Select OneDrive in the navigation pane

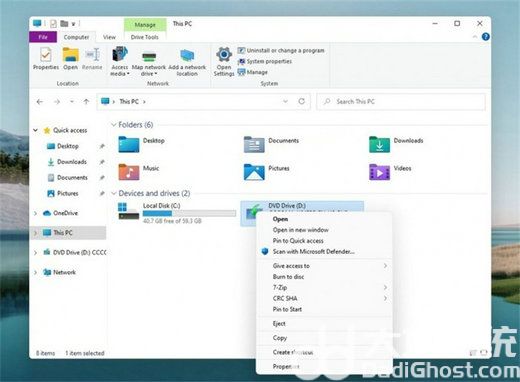pyautogui.click(x=65, y=213)
